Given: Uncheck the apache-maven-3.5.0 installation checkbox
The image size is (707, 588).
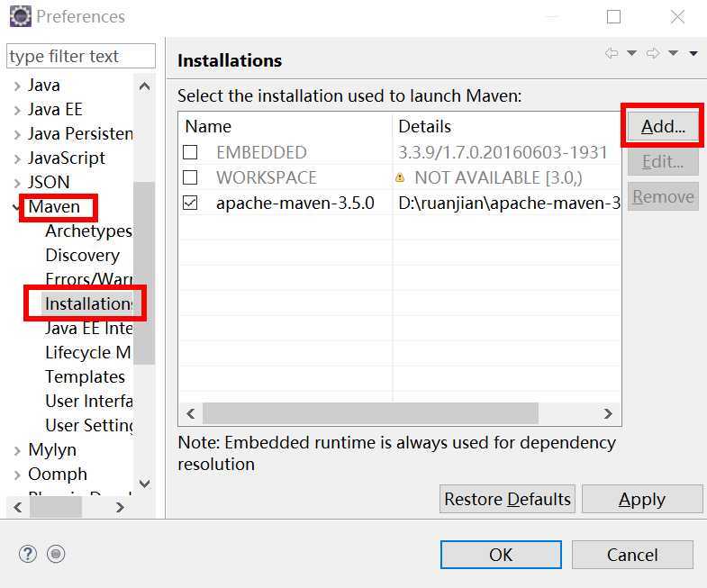Looking at the screenshot, I should [x=190, y=203].
